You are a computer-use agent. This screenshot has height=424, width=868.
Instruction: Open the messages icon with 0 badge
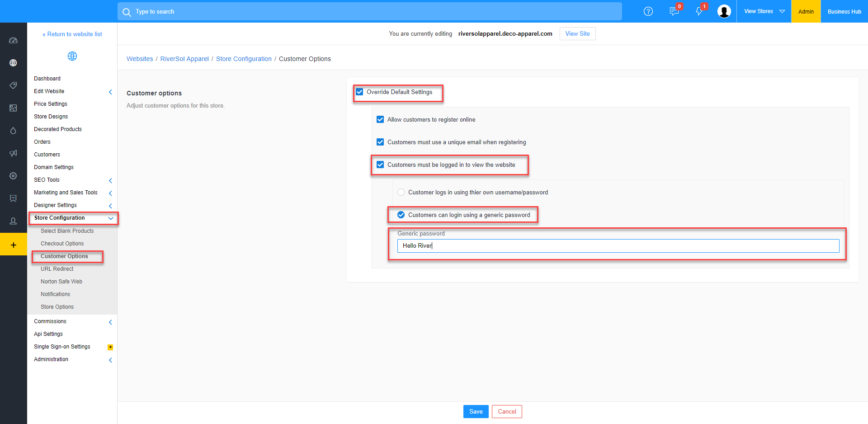pyautogui.click(x=674, y=11)
